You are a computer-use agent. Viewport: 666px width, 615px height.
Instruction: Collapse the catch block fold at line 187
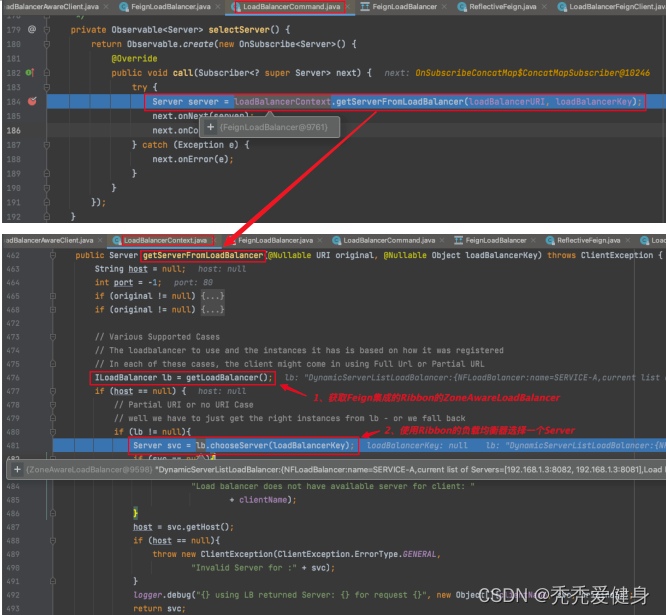point(47,145)
